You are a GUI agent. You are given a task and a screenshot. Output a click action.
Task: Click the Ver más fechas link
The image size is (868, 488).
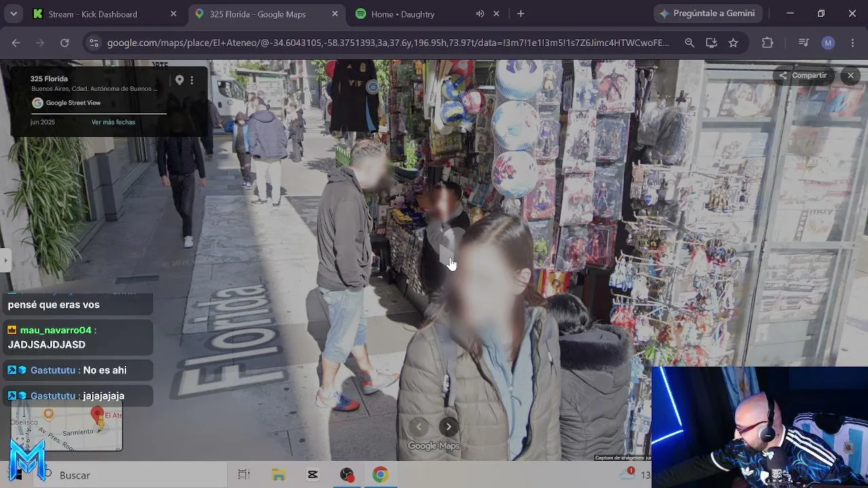coord(113,122)
